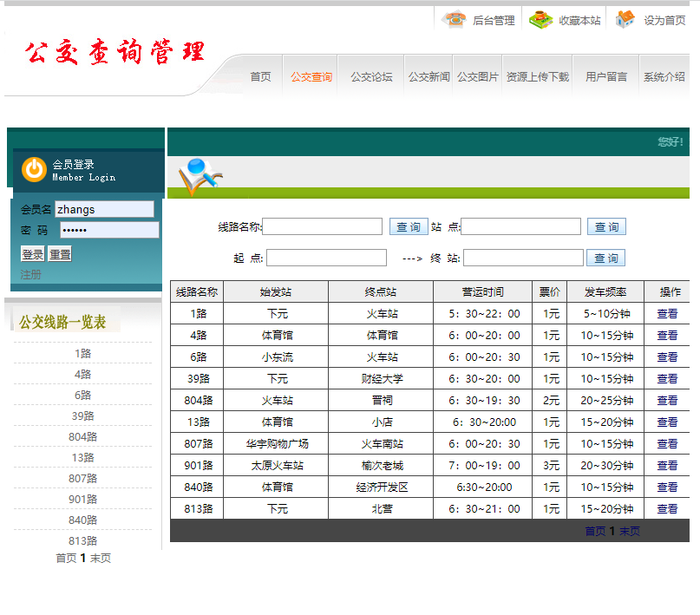Screen dimensions: 700x615
Task: Open the 用户留言 navigation tab
Action: point(606,76)
